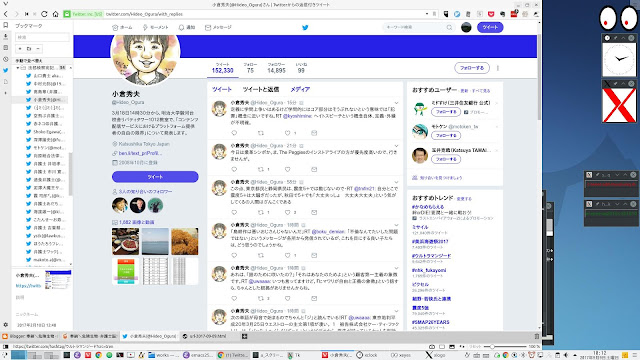Open the History panel clock icon
The height and width of the screenshot is (360, 640).
tap(5, 59)
